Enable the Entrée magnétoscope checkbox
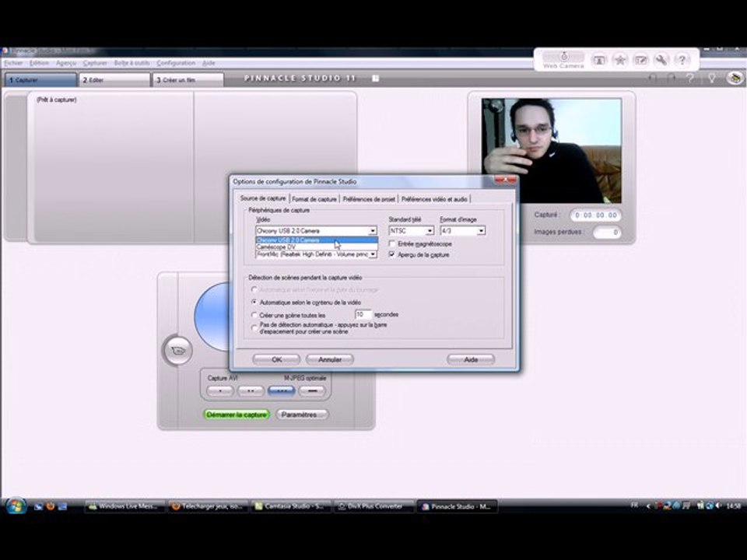The height and width of the screenshot is (560, 747). coord(392,243)
